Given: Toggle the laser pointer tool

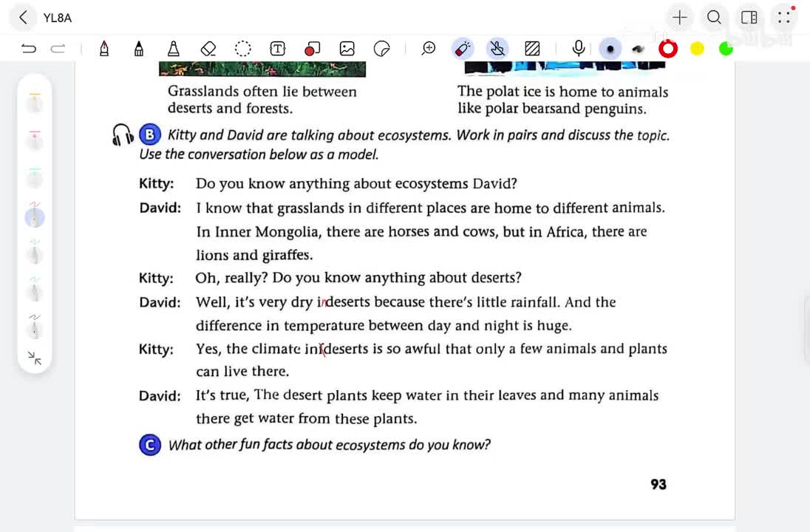Looking at the screenshot, I should pyautogui.click(x=463, y=49).
